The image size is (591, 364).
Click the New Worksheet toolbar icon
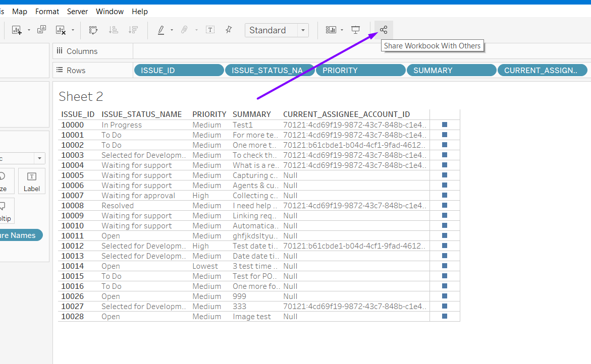pyautogui.click(x=17, y=30)
